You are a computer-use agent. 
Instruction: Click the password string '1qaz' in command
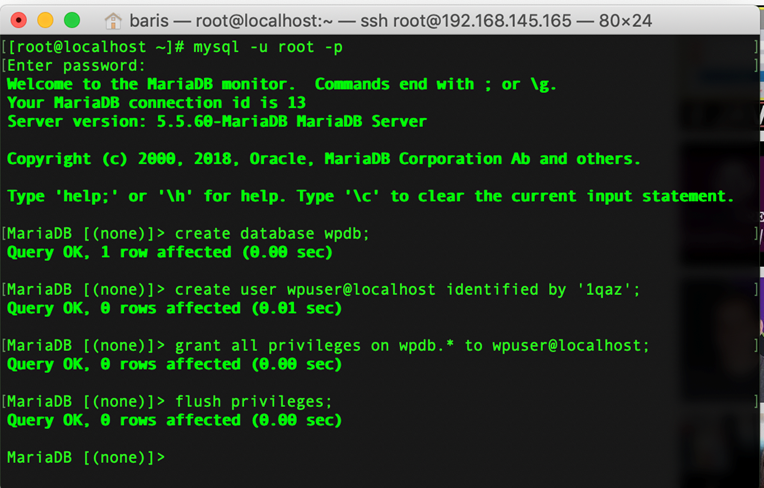(604, 290)
